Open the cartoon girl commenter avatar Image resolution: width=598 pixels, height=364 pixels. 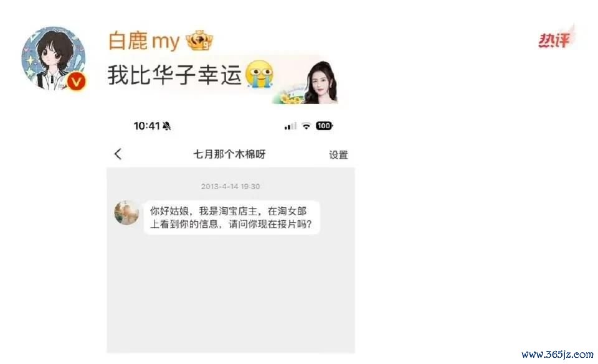pyautogui.click(x=54, y=58)
